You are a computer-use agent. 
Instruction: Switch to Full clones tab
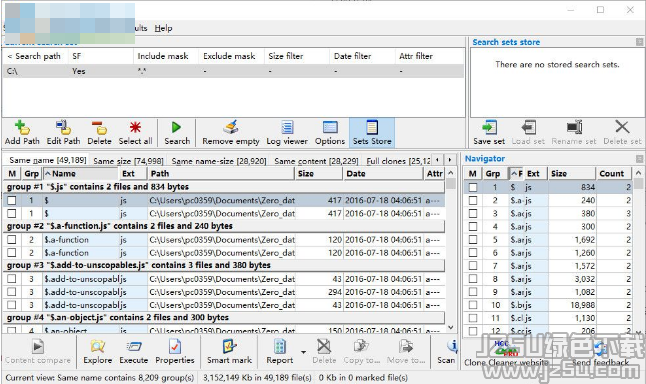coord(398,161)
